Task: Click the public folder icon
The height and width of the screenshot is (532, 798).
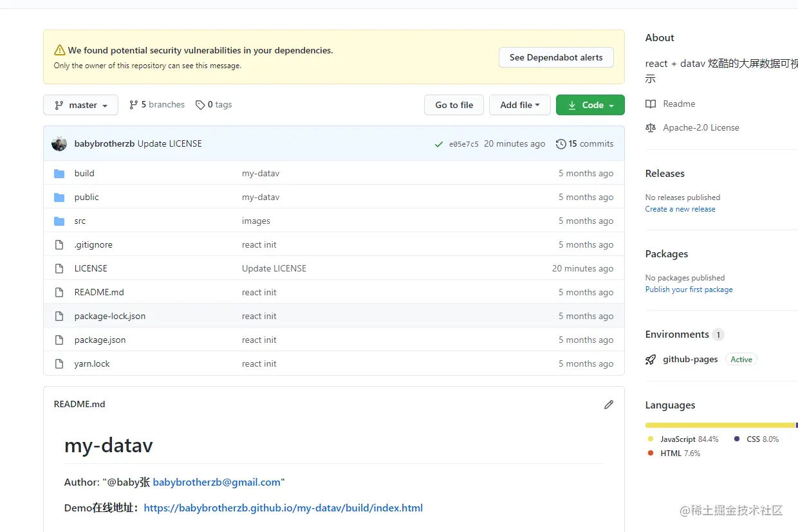Action: click(59, 197)
